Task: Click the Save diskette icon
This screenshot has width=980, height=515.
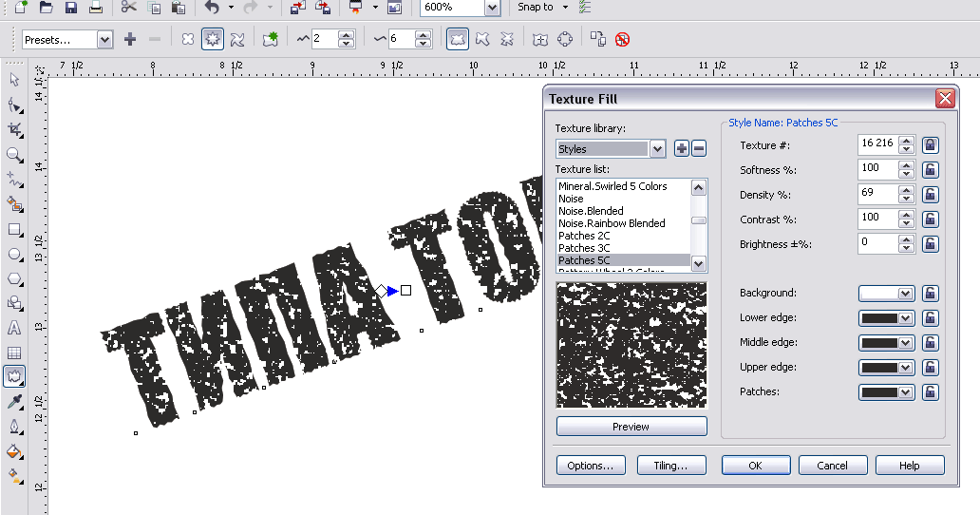Action: pyautogui.click(x=70, y=8)
